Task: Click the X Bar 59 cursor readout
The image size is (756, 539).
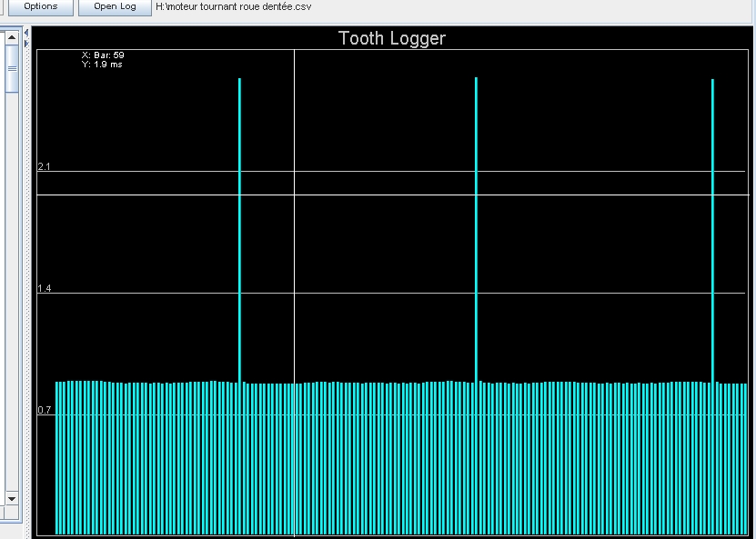Action: click(103, 55)
